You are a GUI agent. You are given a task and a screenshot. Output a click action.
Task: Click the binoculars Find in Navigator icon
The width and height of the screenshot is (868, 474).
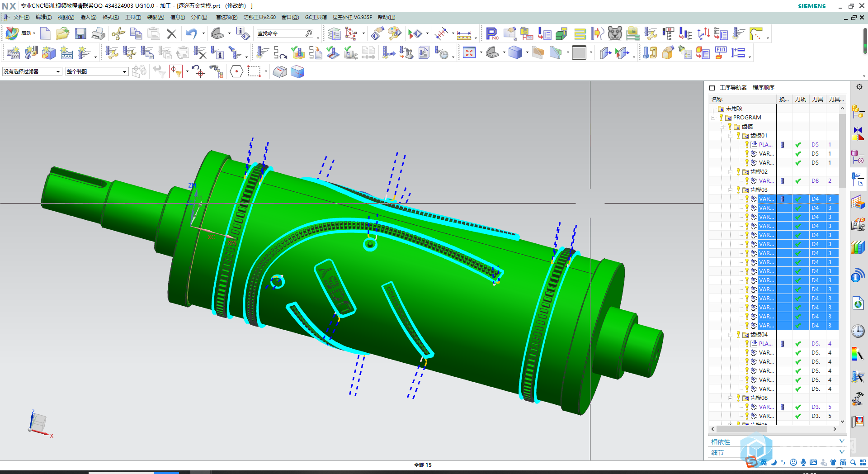tap(216, 71)
